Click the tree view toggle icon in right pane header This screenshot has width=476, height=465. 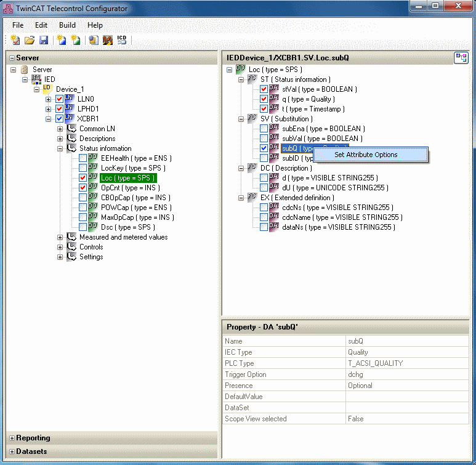tap(461, 57)
